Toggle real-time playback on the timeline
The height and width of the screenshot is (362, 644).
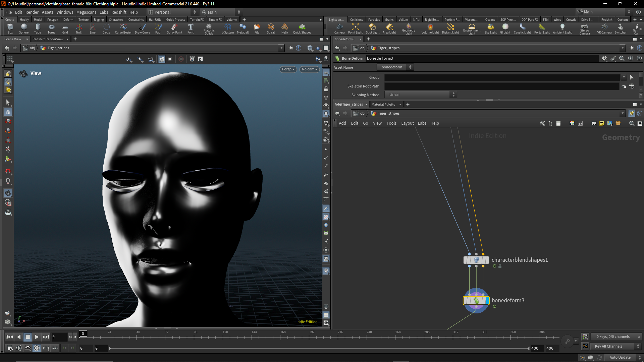point(37,348)
